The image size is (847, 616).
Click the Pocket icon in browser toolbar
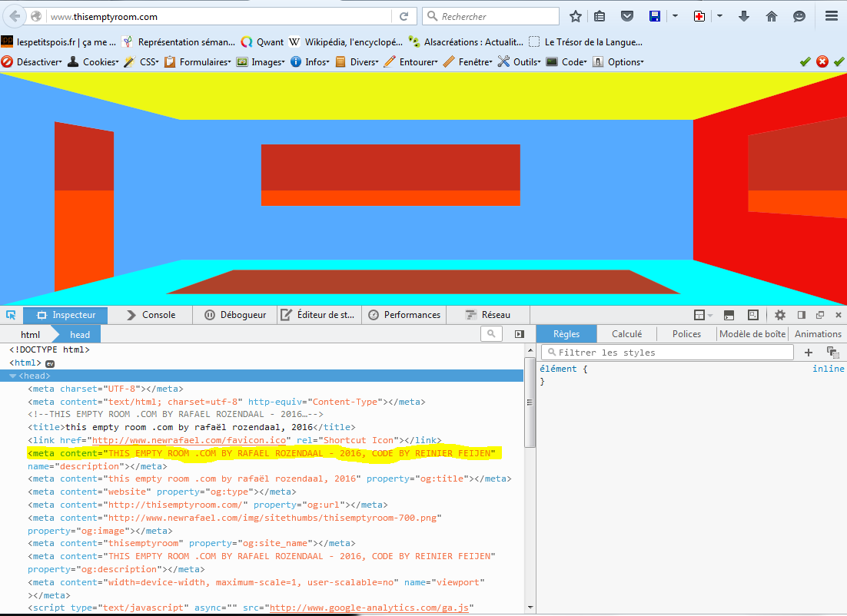pos(627,16)
